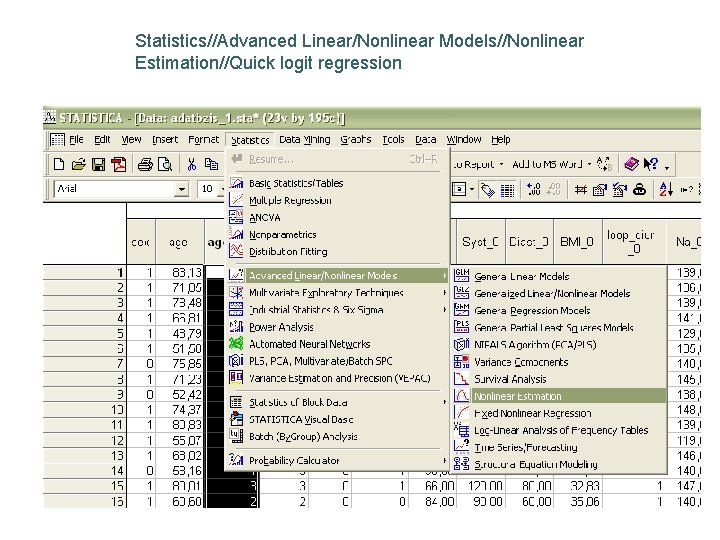The width and height of the screenshot is (720, 540).
Task: Click the Multiple Regression icon
Action: (x=236, y=200)
